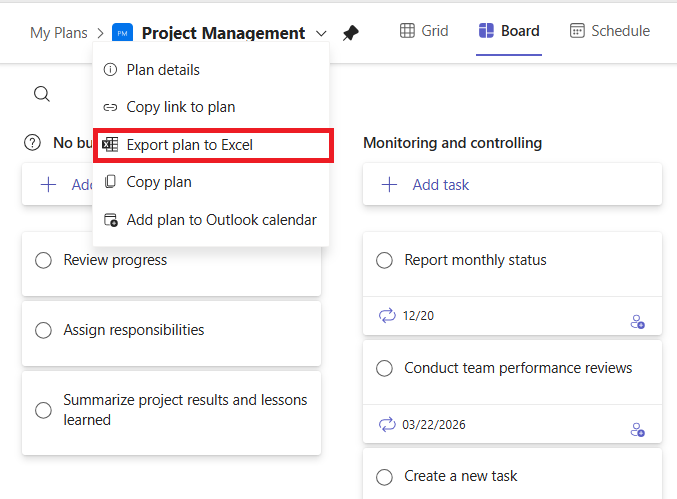This screenshot has height=499, width=677.
Task: Click the Grid view icon
Action: click(407, 31)
